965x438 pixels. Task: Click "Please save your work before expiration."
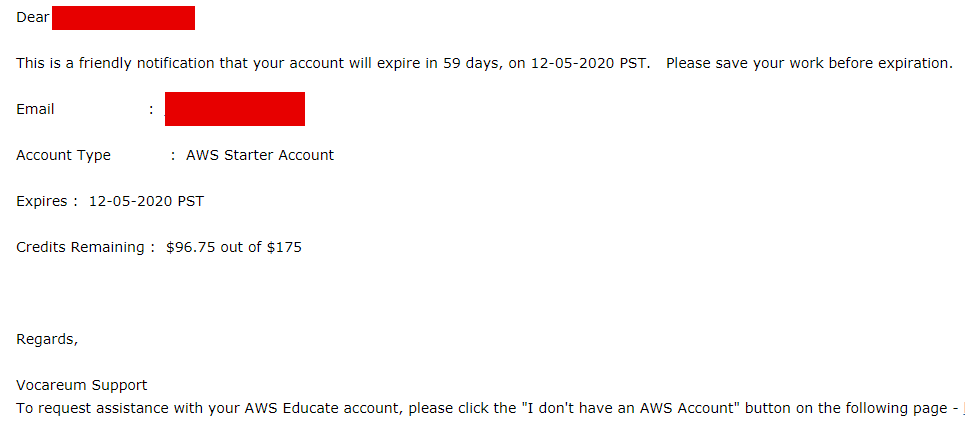809,64
